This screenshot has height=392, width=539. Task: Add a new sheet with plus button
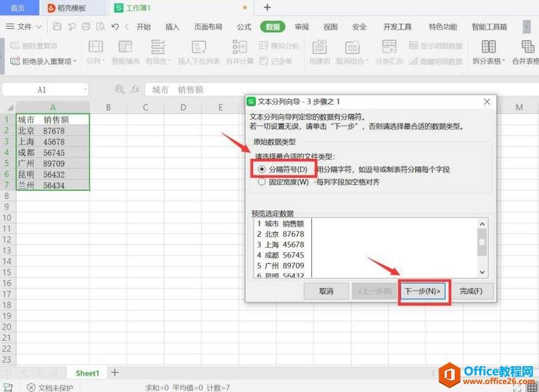[115, 372]
